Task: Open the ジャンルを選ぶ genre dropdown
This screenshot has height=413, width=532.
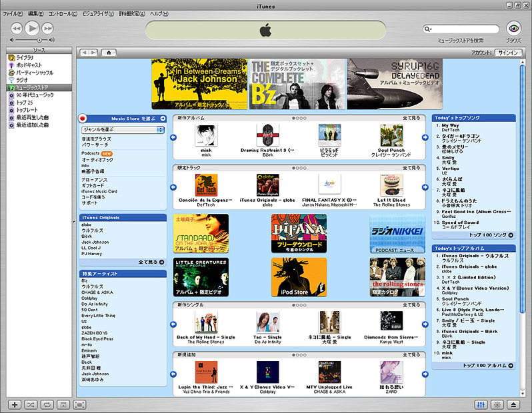Action: point(123,129)
